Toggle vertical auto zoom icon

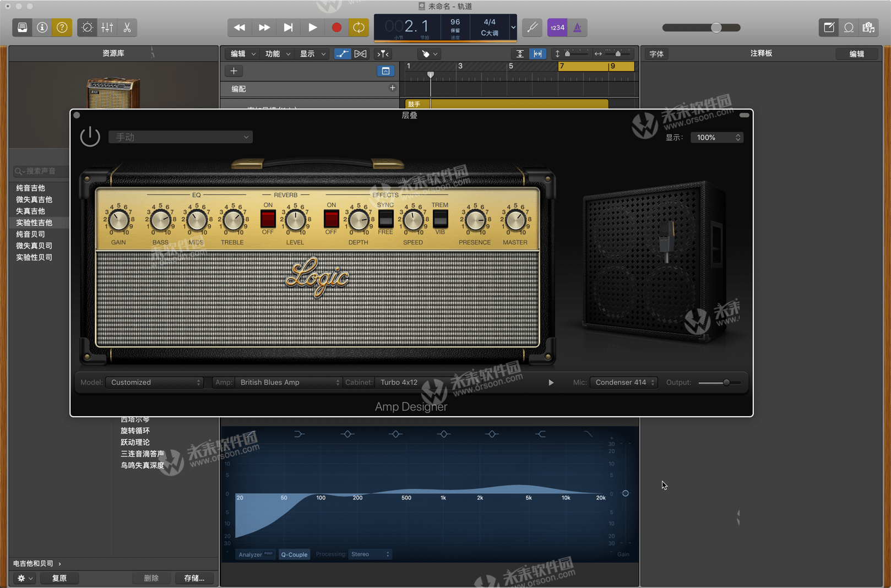(x=520, y=54)
